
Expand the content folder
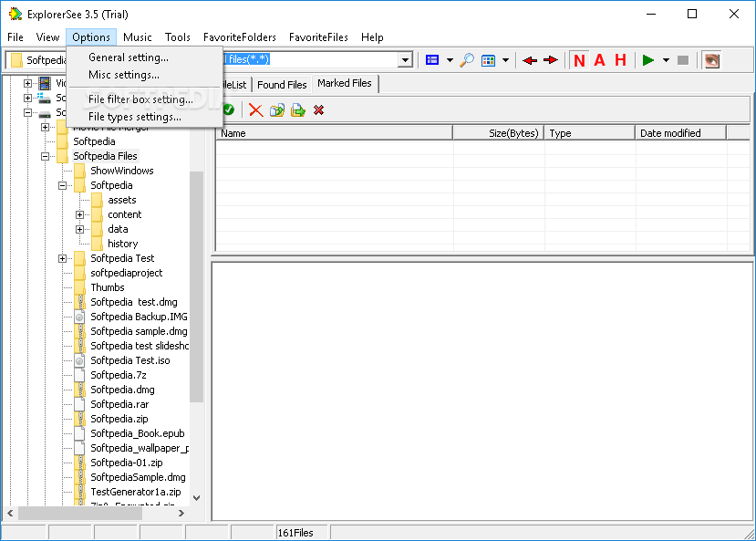tap(79, 214)
